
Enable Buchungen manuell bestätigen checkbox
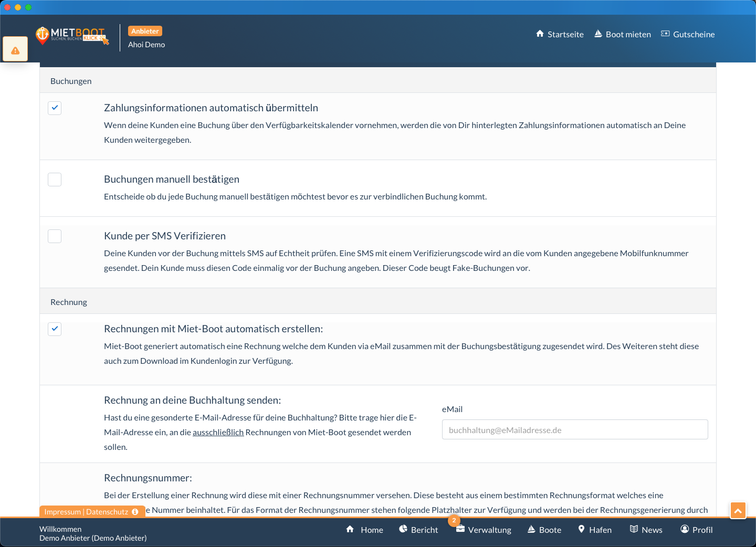click(x=55, y=180)
